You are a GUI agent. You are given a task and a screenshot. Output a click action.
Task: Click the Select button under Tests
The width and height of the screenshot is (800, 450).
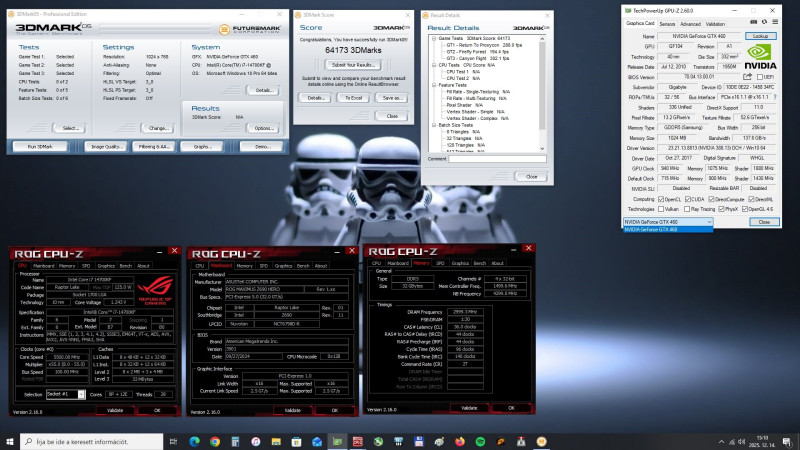click(x=70, y=128)
